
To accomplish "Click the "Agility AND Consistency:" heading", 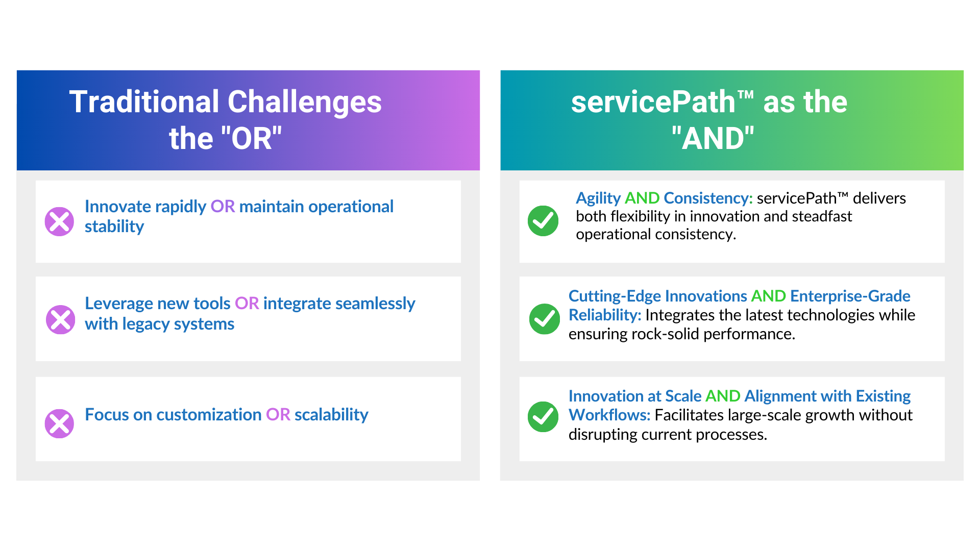I will 664,198.
